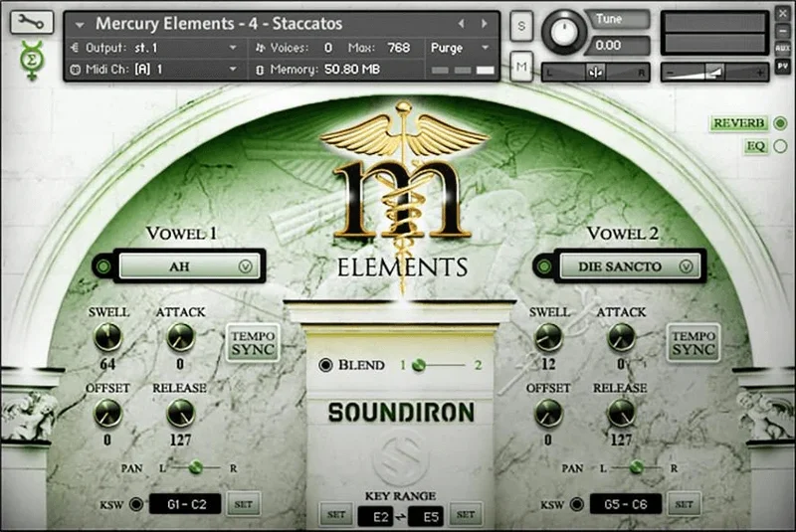Adjust the L-R stereo pan slider
The height and width of the screenshot is (532, 796).
pos(595,73)
